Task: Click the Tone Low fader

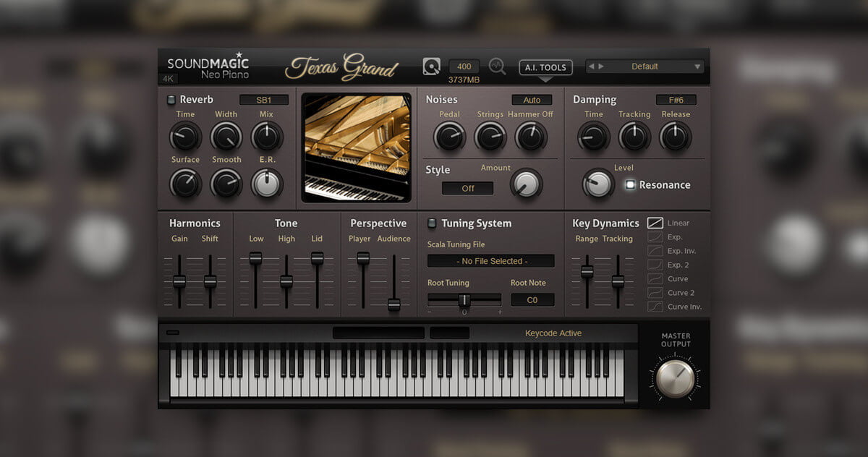Action: (255, 258)
